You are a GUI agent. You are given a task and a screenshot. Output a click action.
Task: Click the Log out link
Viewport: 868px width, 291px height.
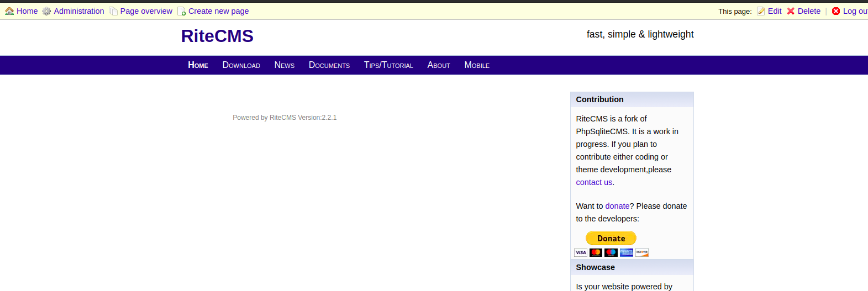(x=855, y=11)
